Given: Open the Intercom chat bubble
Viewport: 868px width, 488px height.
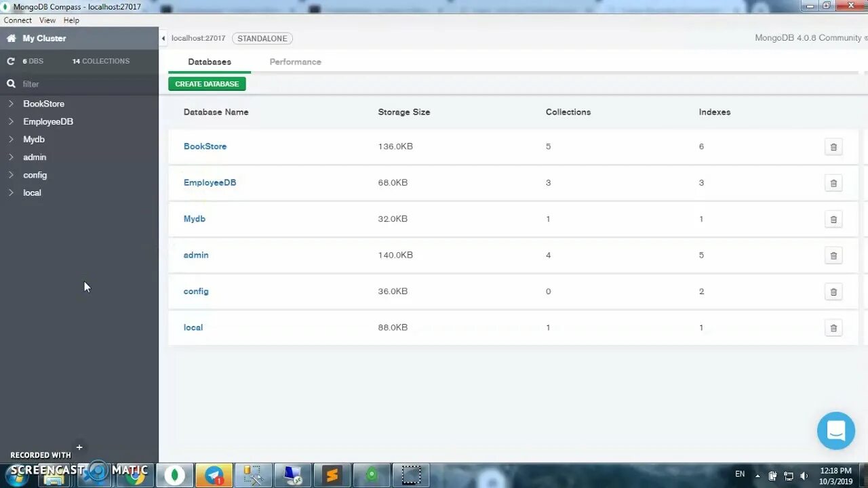Looking at the screenshot, I should [x=836, y=430].
